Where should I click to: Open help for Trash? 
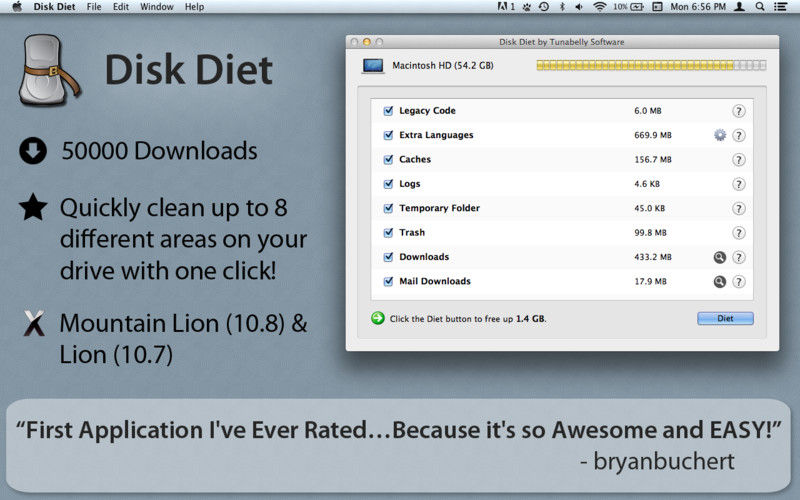tap(738, 233)
